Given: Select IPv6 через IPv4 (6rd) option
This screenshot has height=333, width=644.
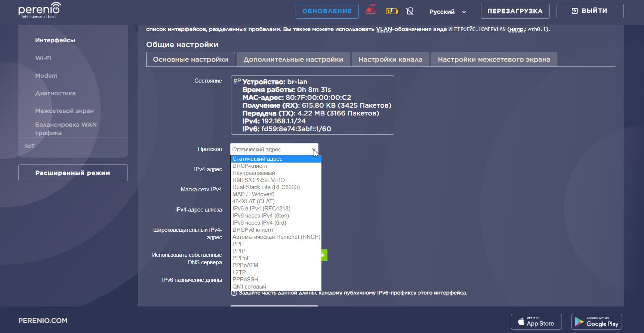Looking at the screenshot, I should pyautogui.click(x=276, y=223).
